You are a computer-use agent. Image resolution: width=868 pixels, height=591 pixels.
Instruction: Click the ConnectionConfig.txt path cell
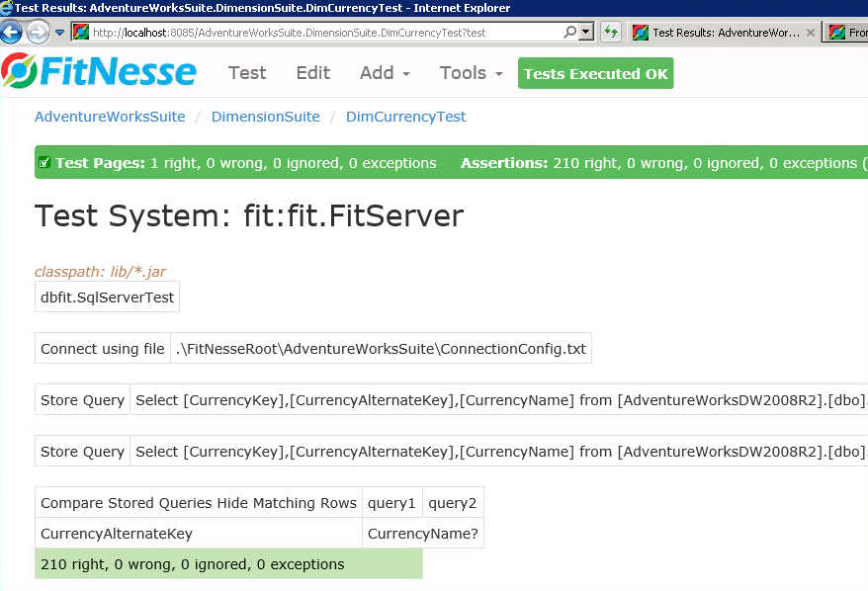coord(381,349)
